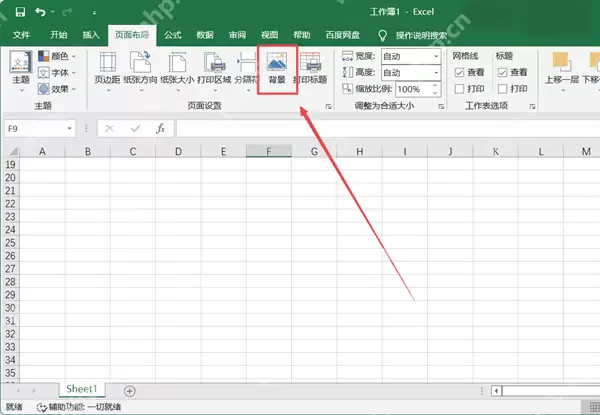Click the select-all corner triangle

[13, 151]
